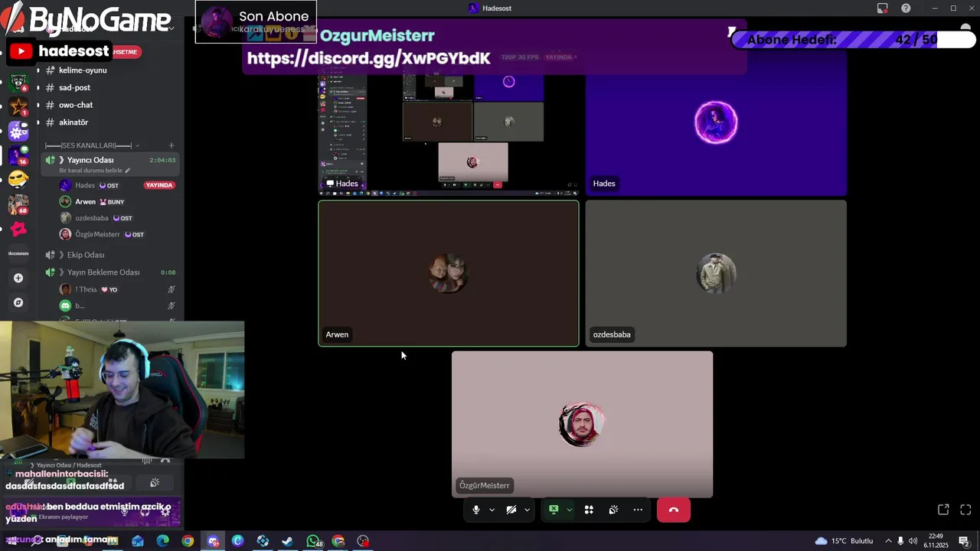Screen dimensions: 980x551
Task: Open the 15°C Bulutlu weather widget
Action: (844, 541)
